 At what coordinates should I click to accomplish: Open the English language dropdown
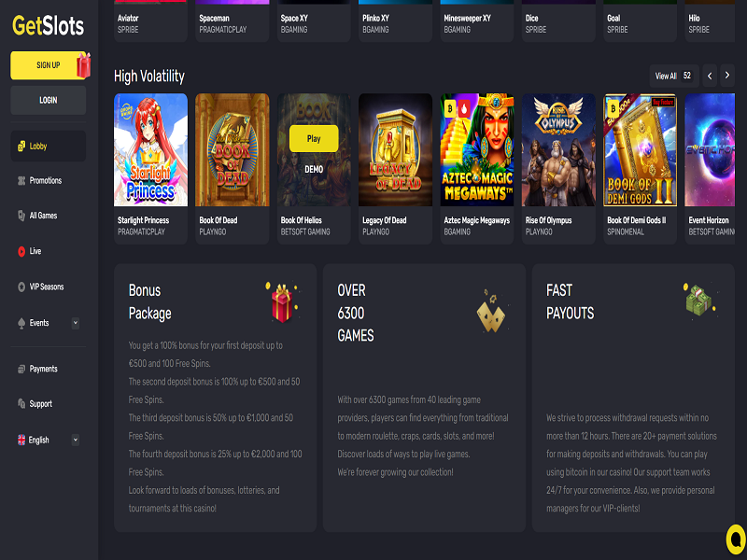[x=49, y=440]
